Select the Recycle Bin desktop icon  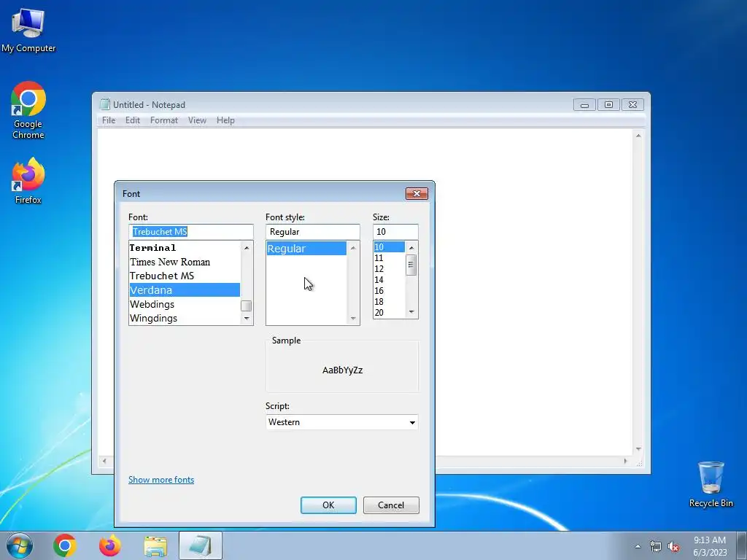click(x=711, y=484)
